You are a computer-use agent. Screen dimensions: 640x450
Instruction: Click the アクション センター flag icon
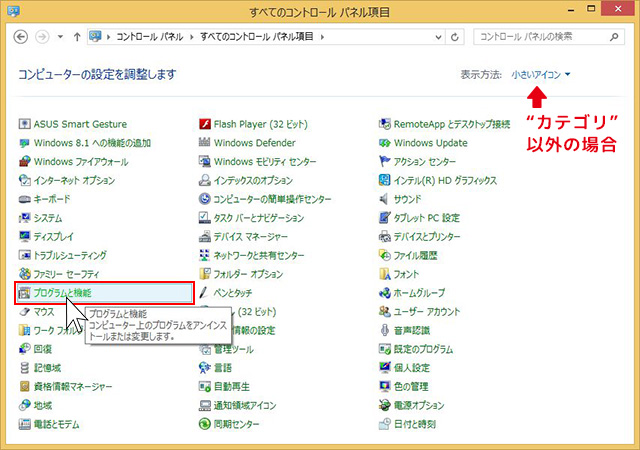coord(384,161)
